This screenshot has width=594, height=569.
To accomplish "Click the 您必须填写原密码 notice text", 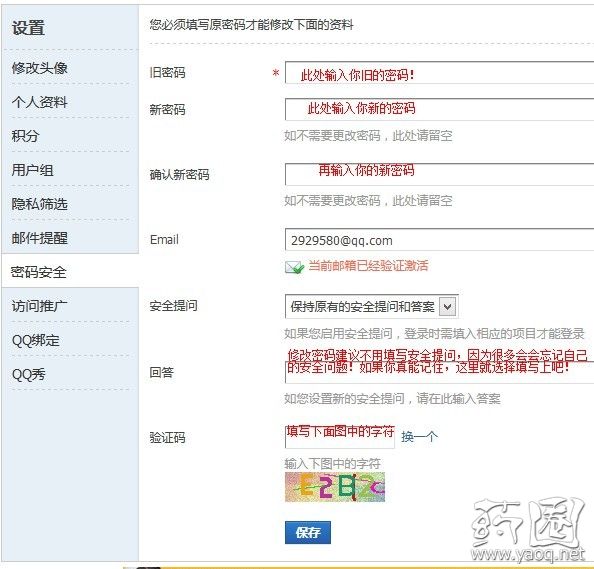I will coord(251,25).
